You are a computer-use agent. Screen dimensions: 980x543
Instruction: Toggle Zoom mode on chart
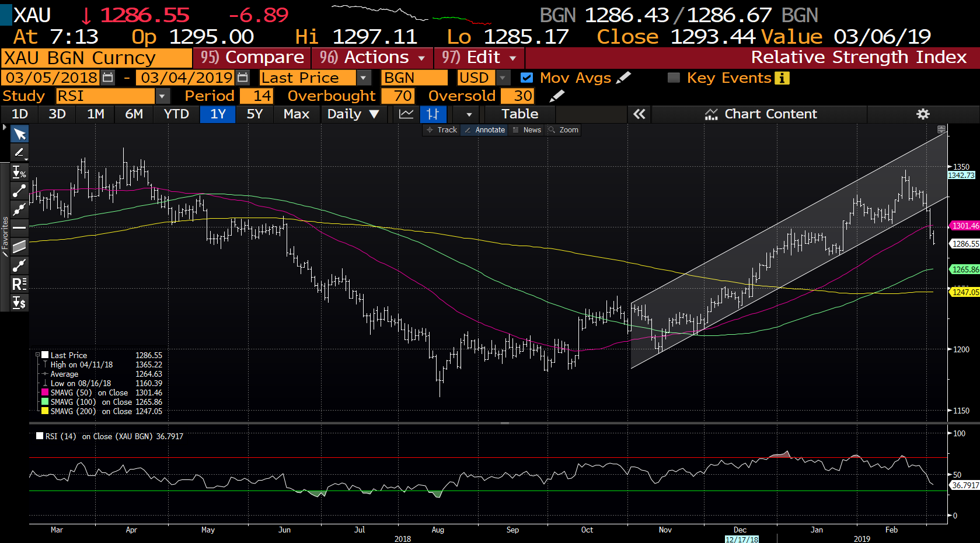[x=564, y=130]
